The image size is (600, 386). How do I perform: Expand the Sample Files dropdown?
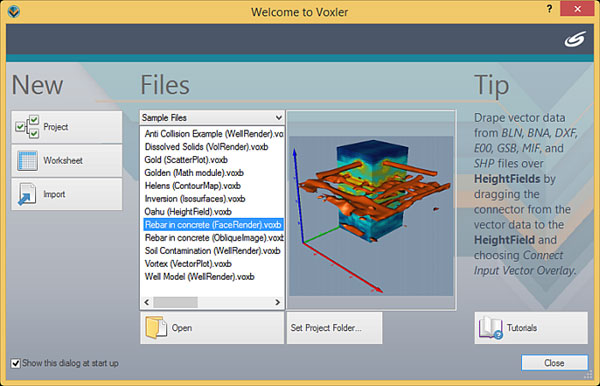(212, 117)
